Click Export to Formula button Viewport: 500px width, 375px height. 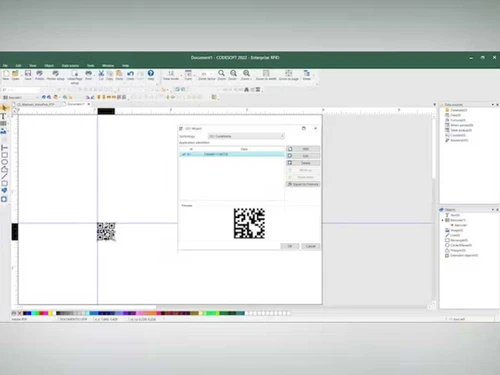tap(303, 184)
